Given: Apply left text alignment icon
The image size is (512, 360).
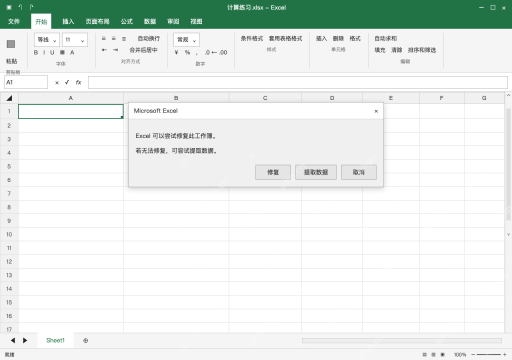Looking at the screenshot, I should pos(104,39).
